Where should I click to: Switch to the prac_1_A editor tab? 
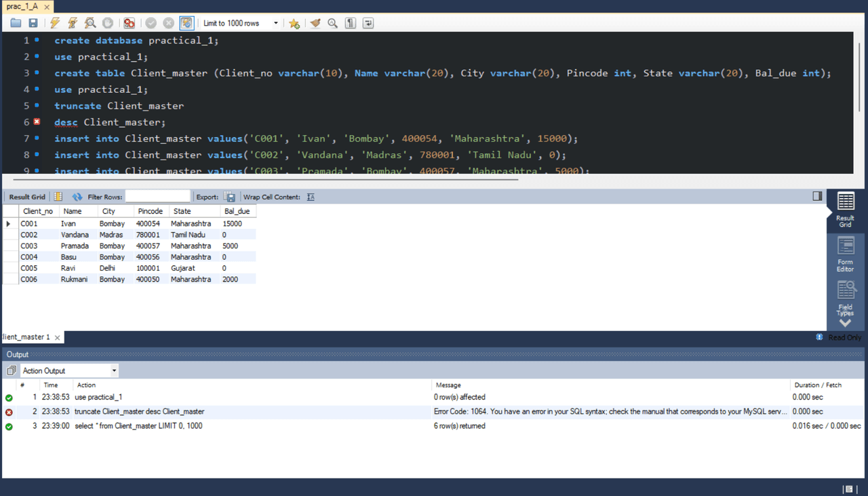(x=22, y=6)
